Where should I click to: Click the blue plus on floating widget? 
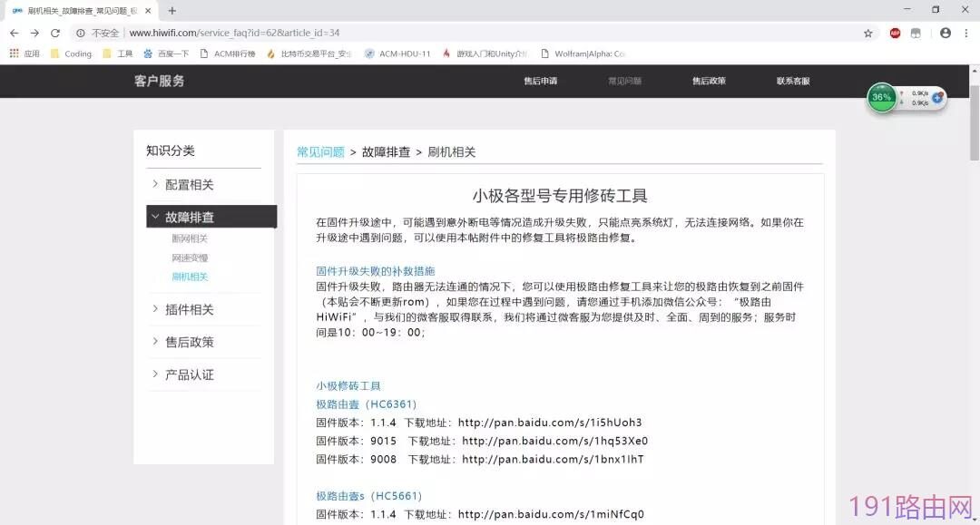936,97
